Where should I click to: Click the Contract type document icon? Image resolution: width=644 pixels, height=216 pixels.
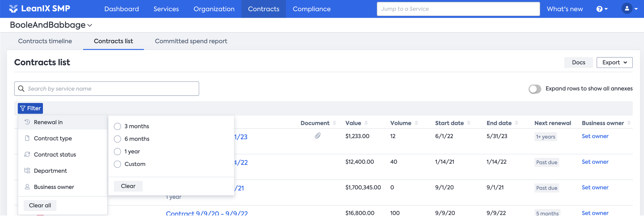tap(27, 138)
